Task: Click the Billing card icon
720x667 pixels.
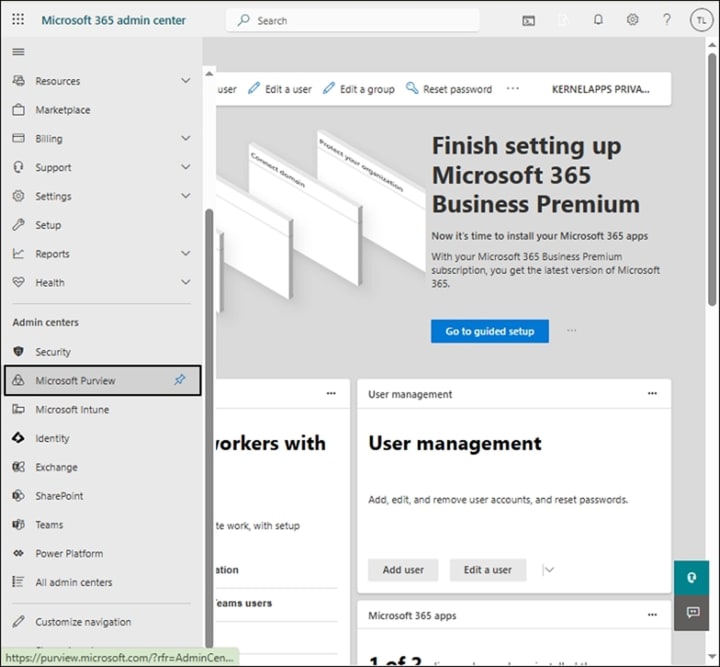Action: tap(18, 138)
